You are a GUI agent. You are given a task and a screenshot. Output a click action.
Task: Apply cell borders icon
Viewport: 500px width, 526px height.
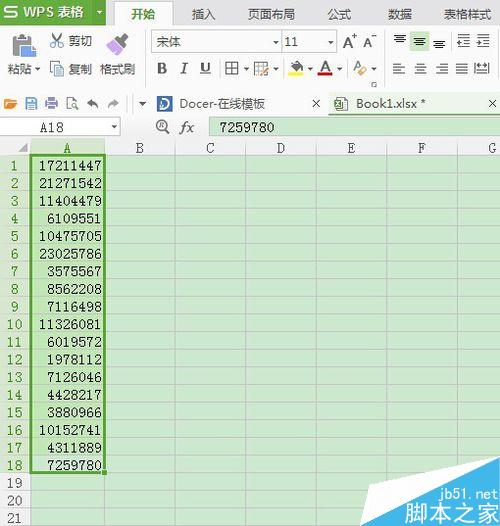[232, 68]
